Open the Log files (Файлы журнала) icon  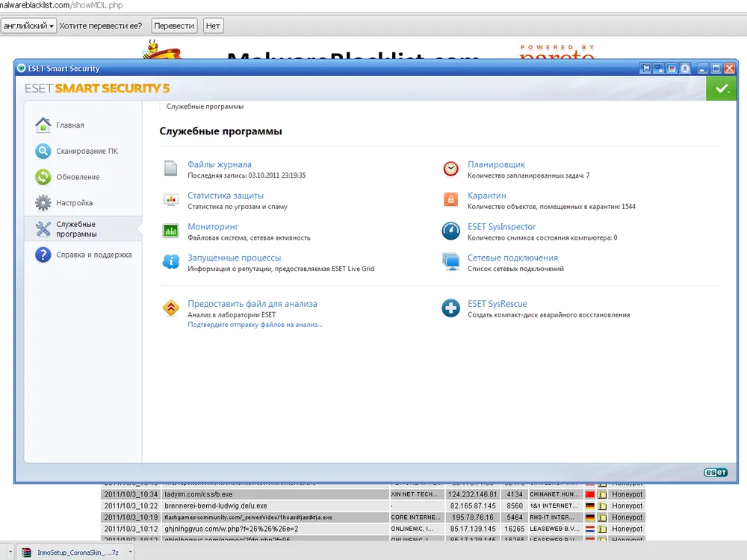(172, 169)
